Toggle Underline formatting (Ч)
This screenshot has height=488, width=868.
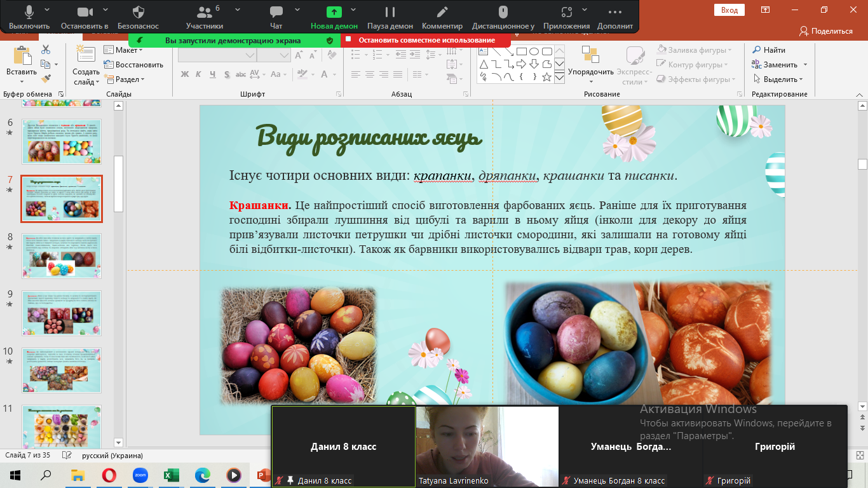click(x=214, y=74)
